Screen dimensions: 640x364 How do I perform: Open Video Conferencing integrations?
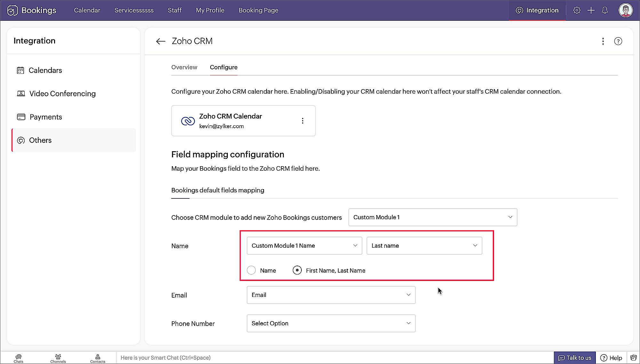point(74,94)
